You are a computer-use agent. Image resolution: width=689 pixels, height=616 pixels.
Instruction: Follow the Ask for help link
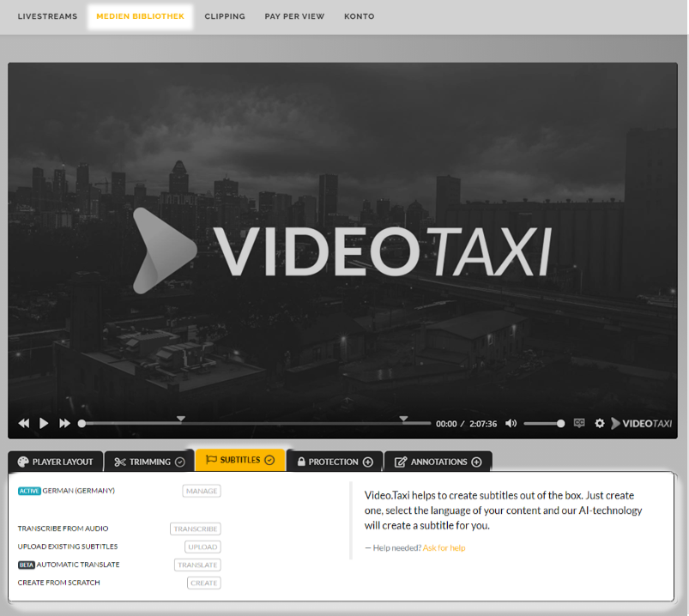444,548
